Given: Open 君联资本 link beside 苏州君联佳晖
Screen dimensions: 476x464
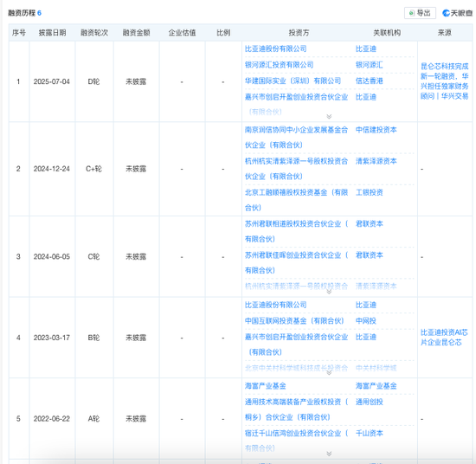Looking at the screenshot, I should [x=370, y=255].
